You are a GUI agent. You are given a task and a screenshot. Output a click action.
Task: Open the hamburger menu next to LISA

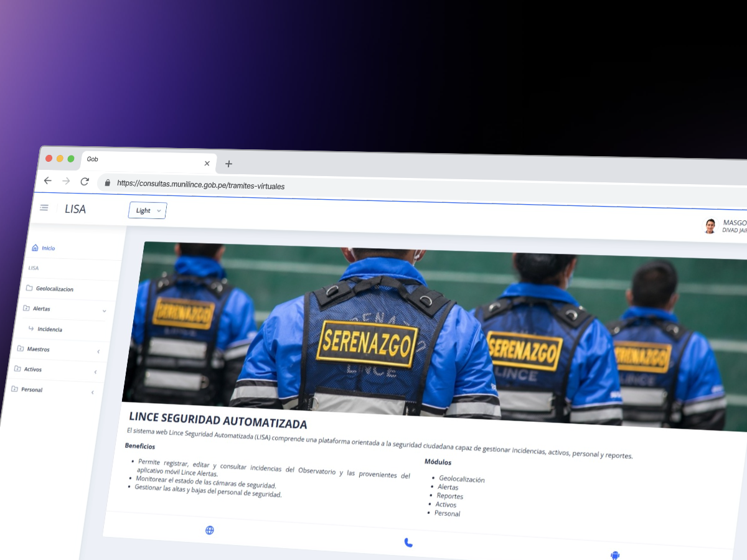[x=44, y=207]
